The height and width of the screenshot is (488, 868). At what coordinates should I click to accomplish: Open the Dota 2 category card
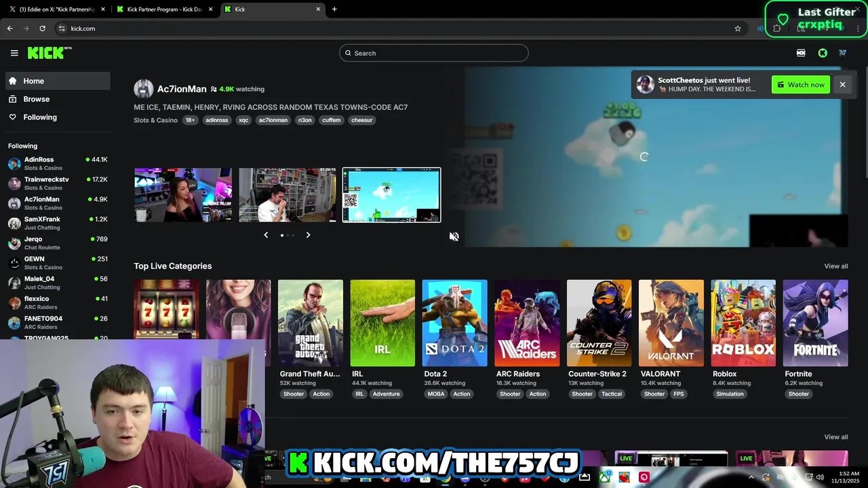tap(454, 323)
